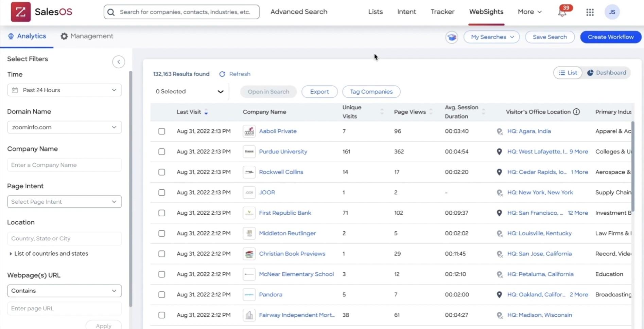644x329 pixels.
Task: Click the results table vertical scrollbar
Action: [x=633, y=166]
